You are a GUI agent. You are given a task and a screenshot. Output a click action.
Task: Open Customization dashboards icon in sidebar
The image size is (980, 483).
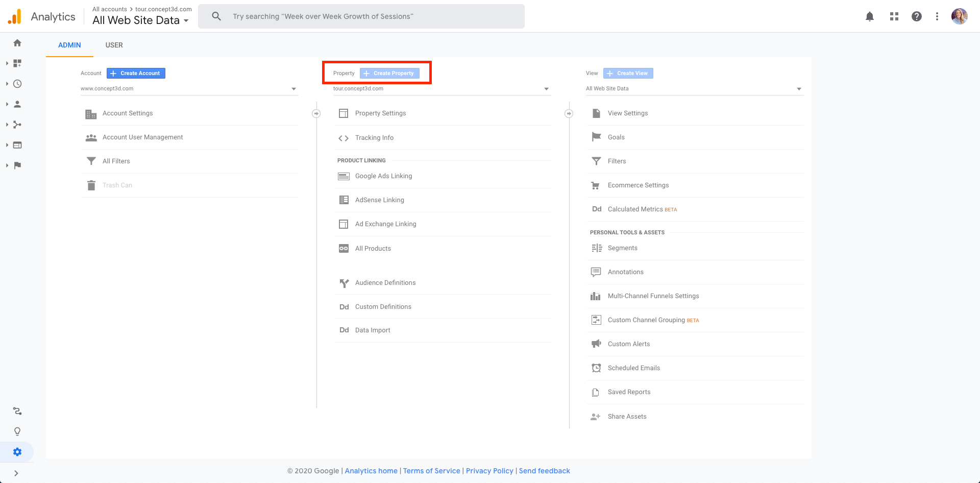[17, 63]
